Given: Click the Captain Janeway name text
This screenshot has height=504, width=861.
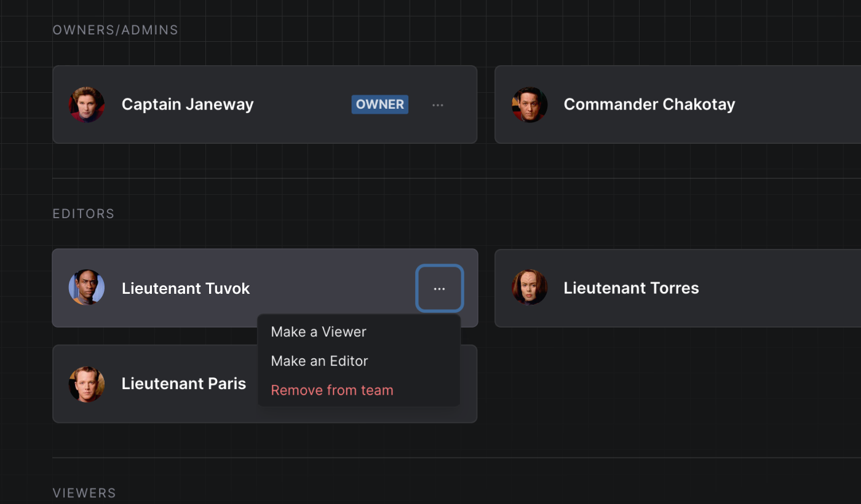Looking at the screenshot, I should click(x=188, y=104).
